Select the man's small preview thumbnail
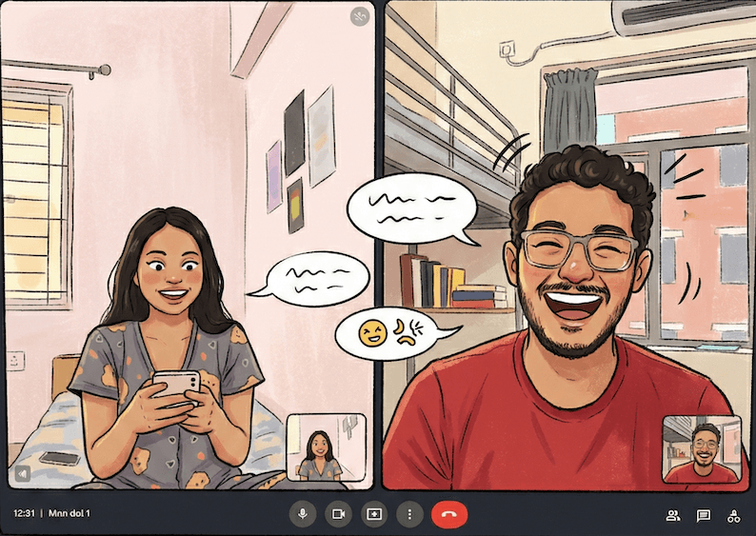 coord(701,449)
